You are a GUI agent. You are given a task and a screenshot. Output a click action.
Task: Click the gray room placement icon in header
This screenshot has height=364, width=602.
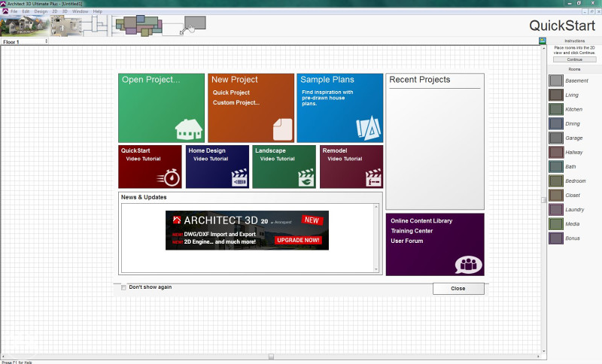195,23
